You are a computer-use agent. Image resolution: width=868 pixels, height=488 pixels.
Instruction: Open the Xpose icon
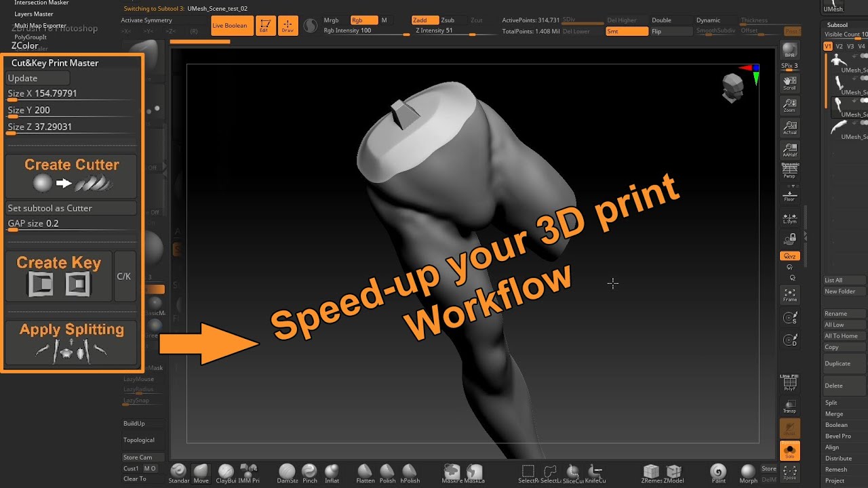point(790,472)
